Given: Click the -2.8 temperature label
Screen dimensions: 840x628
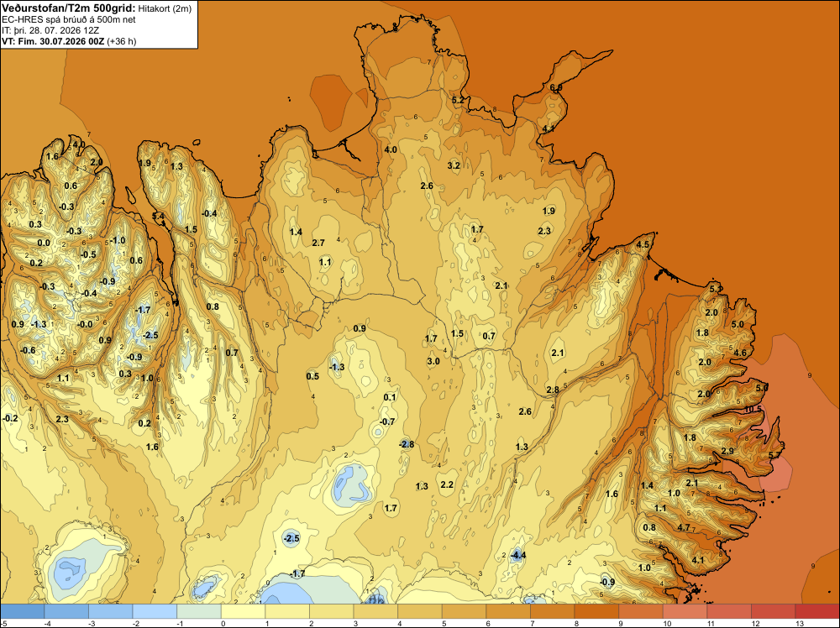Looking at the screenshot, I should coord(407,444).
